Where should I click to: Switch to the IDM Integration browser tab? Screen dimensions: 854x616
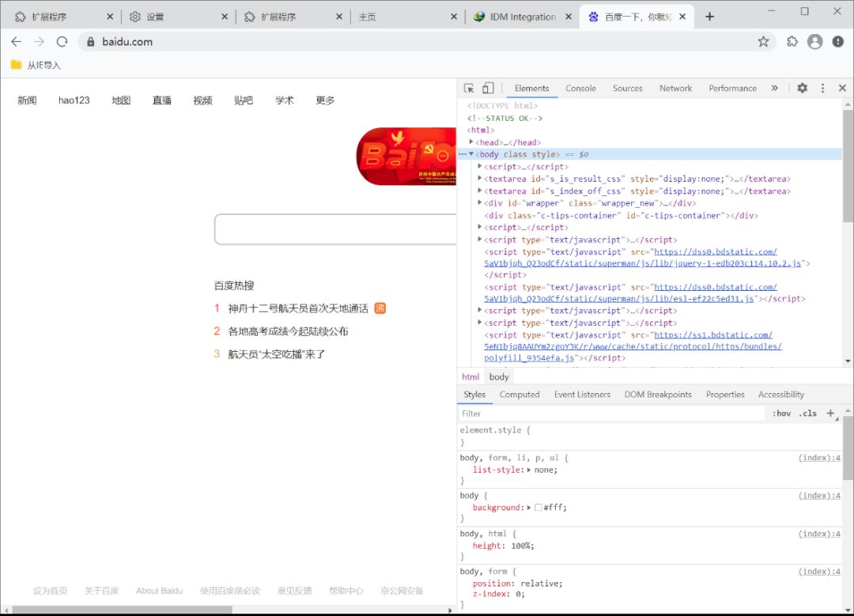pos(523,17)
